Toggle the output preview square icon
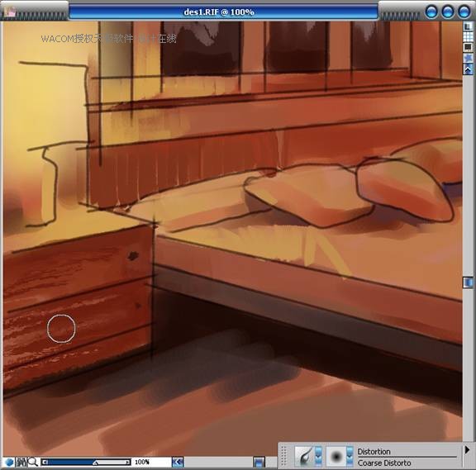476x470 pixels. pos(468,47)
